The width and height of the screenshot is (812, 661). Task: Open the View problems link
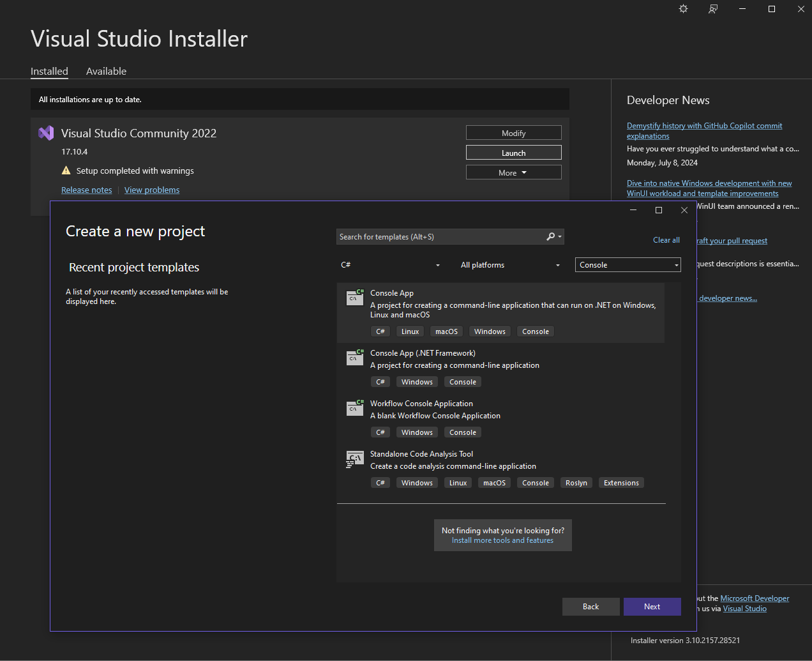click(x=152, y=190)
